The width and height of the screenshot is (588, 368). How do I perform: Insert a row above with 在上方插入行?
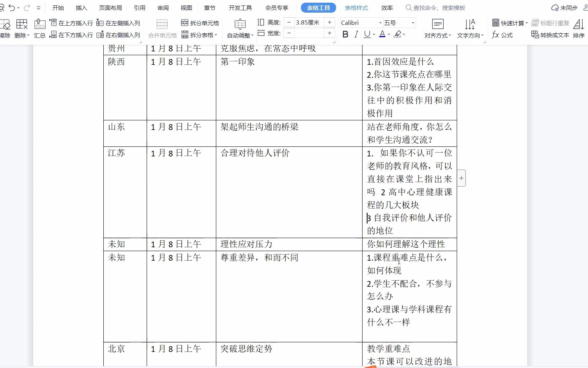[72, 23]
